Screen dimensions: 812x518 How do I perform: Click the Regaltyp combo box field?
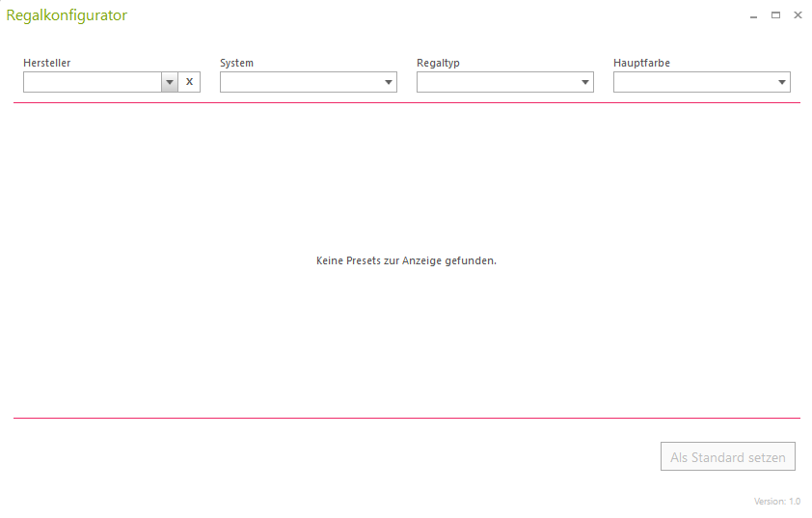497,83
